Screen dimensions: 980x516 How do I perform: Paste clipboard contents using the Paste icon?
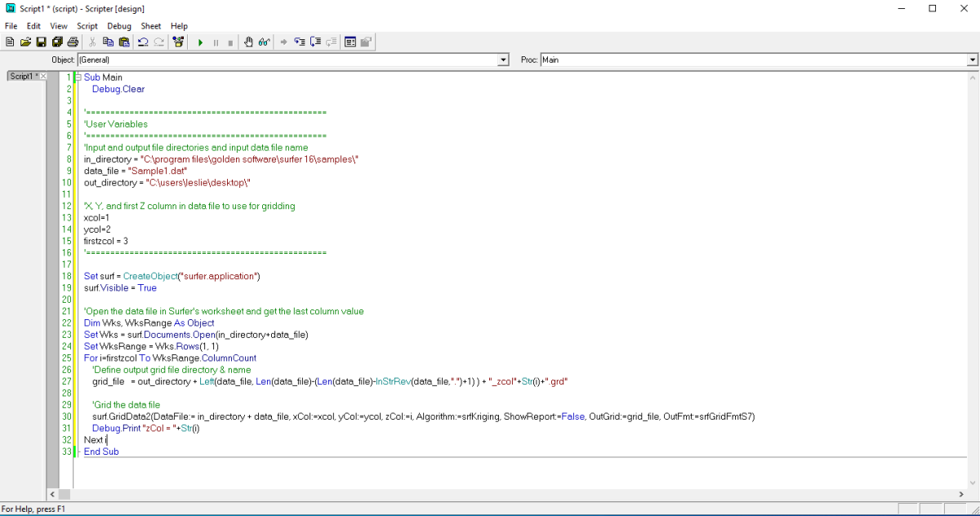point(124,42)
